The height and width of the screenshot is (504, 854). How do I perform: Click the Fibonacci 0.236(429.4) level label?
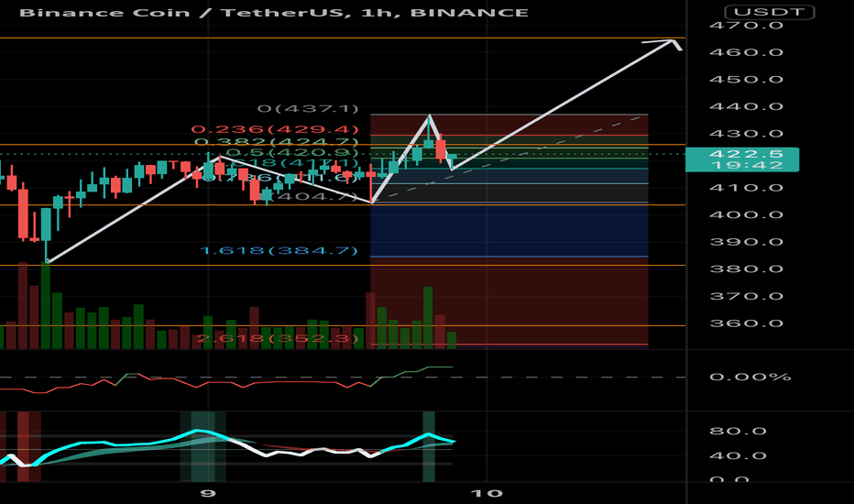[275, 130]
